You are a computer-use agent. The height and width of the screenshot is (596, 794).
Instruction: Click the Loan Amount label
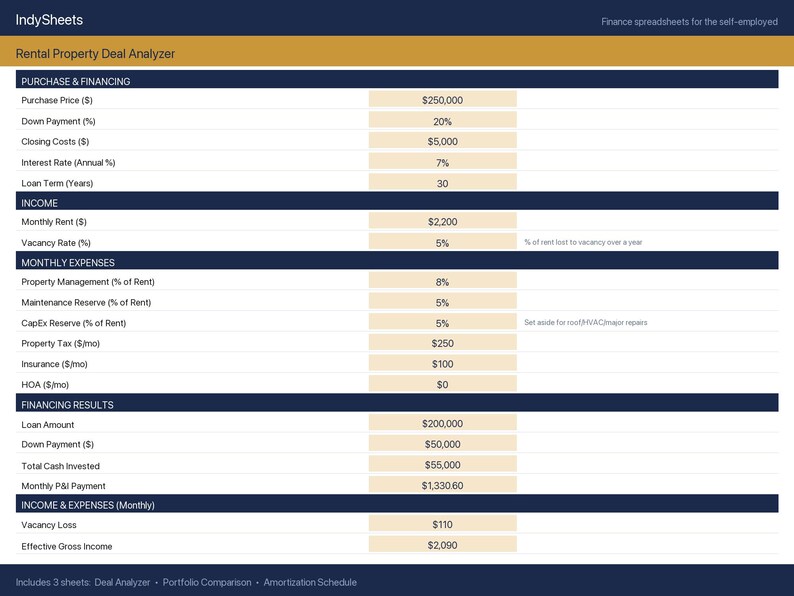48,425
